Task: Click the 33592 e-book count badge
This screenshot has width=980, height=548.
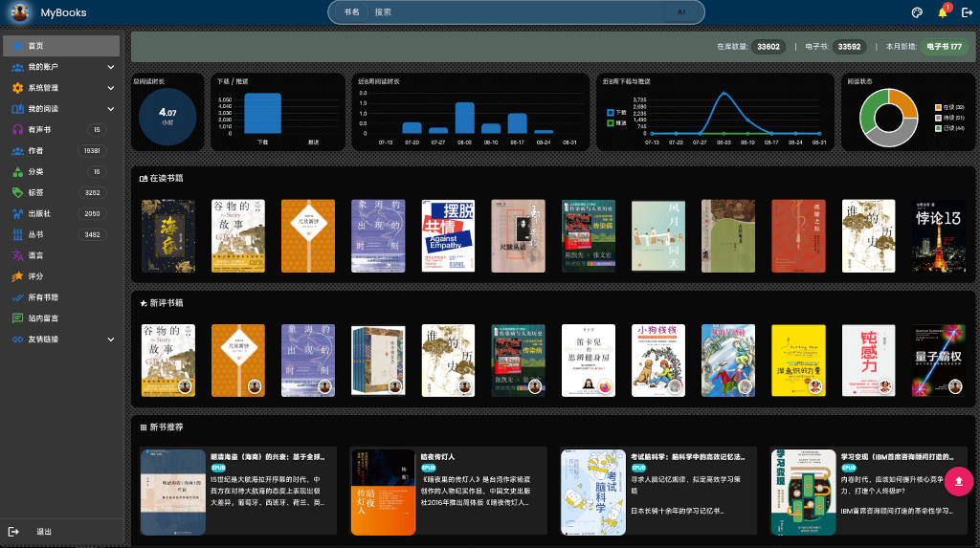Action: click(x=849, y=47)
